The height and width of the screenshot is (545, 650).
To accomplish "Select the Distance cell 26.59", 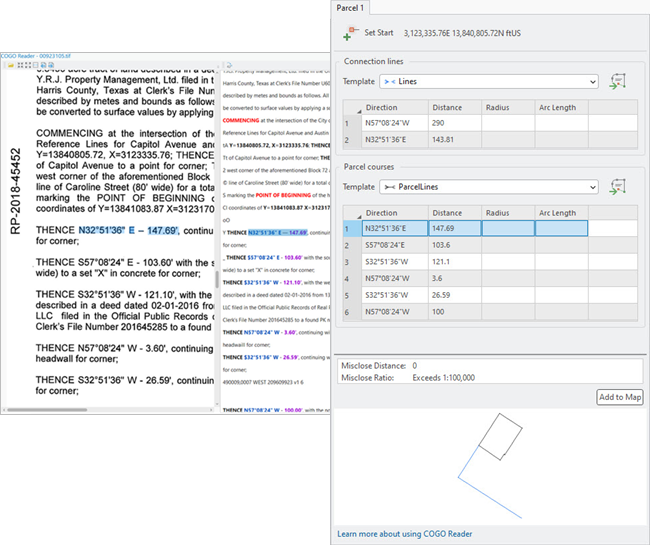I will pos(455,295).
